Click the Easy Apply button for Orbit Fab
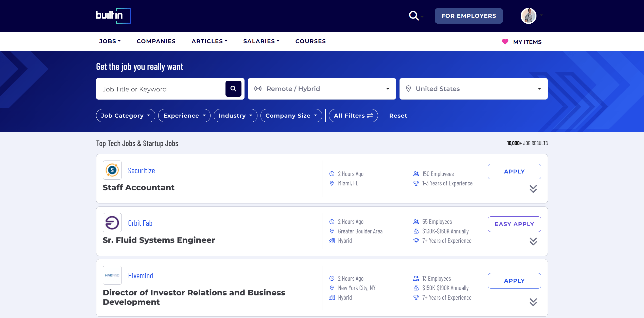 coord(514,224)
